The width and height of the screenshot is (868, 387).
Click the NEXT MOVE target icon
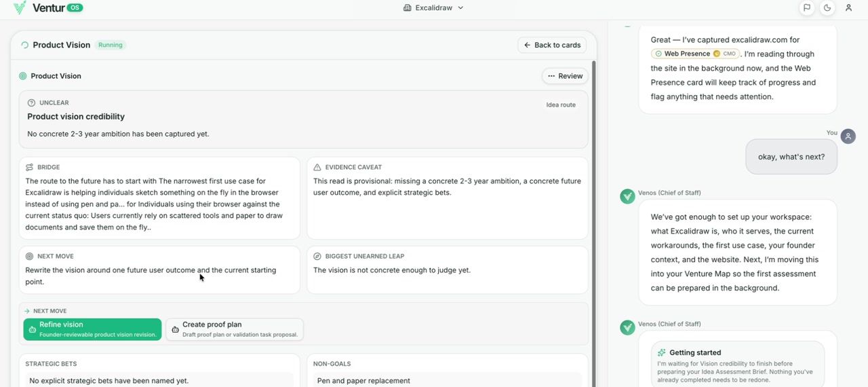29,257
